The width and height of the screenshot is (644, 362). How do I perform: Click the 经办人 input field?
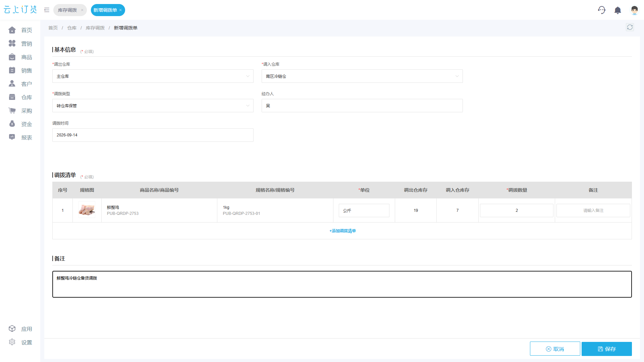tap(362, 106)
